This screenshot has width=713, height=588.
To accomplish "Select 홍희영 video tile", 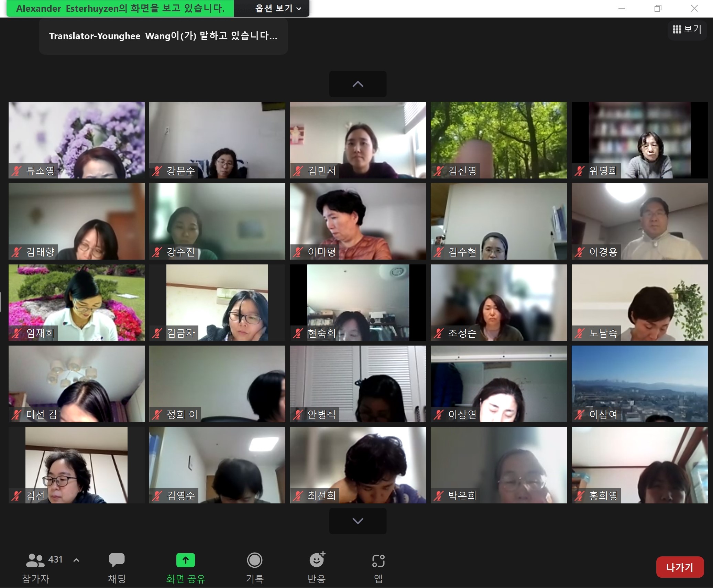I will tap(640, 465).
